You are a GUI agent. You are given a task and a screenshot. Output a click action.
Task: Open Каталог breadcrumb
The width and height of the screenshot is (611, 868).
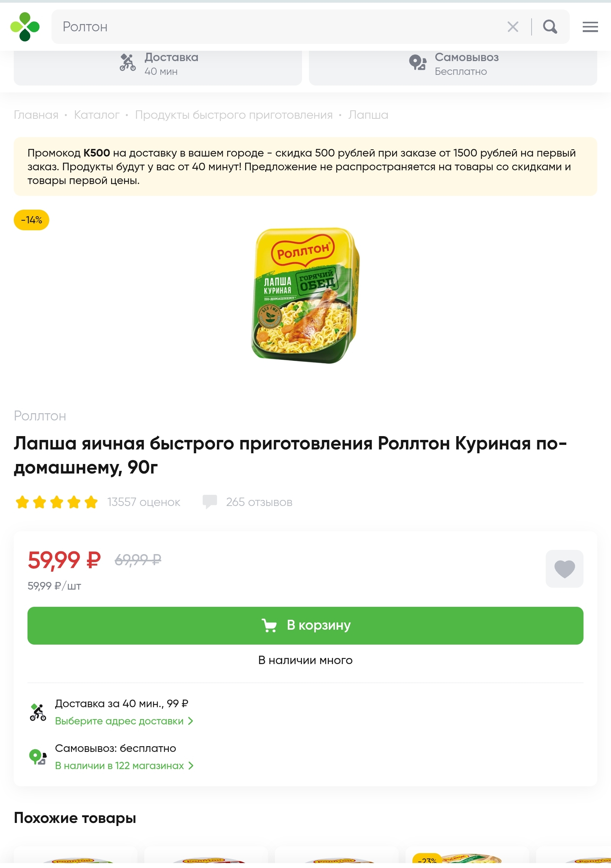97,115
